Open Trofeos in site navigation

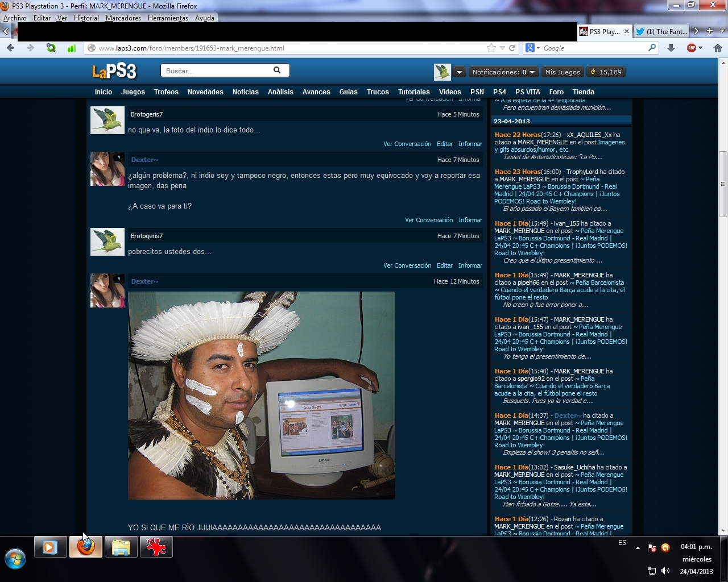[166, 92]
